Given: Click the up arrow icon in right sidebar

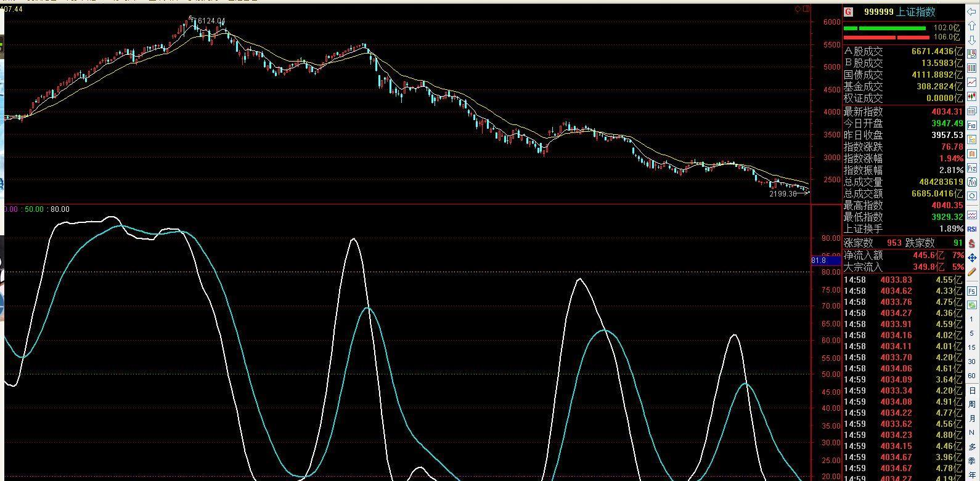Looking at the screenshot, I should tap(972, 26).
